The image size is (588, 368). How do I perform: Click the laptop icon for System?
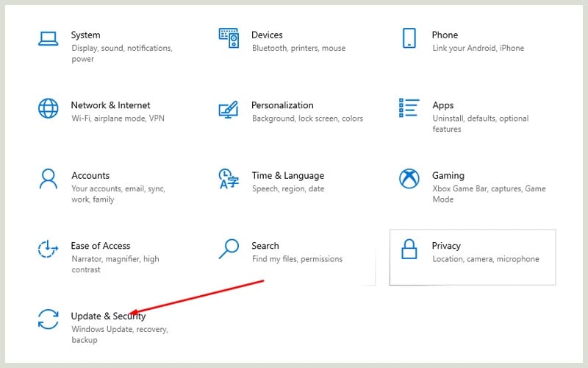(x=48, y=38)
